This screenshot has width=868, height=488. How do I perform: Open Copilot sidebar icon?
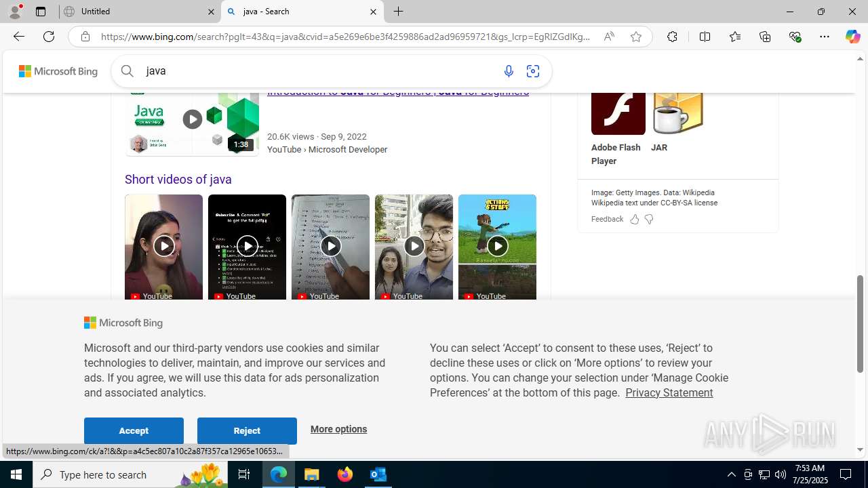click(x=852, y=37)
